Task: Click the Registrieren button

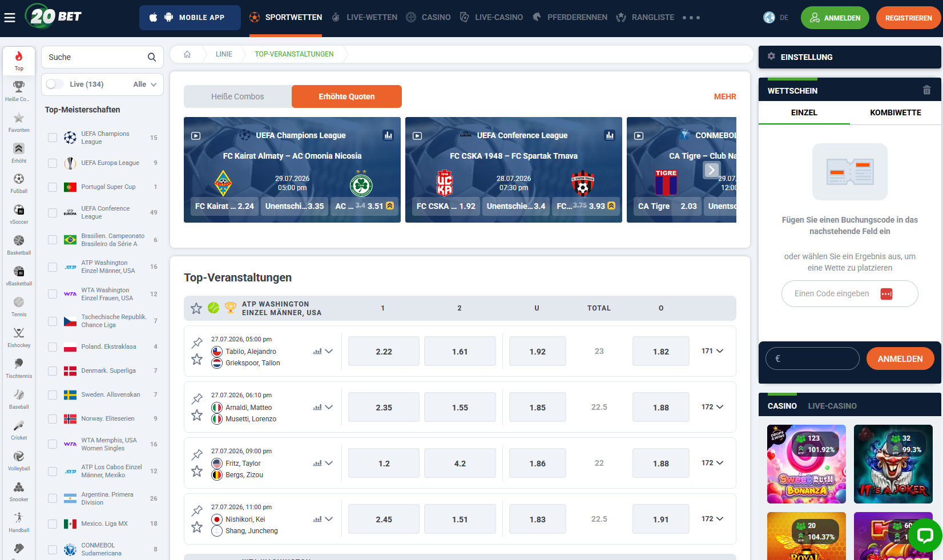Action: click(908, 18)
